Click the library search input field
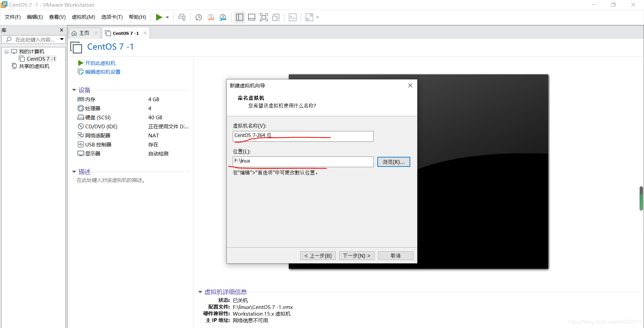This screenshot has height=328, width=644. (x=34, y=40)
